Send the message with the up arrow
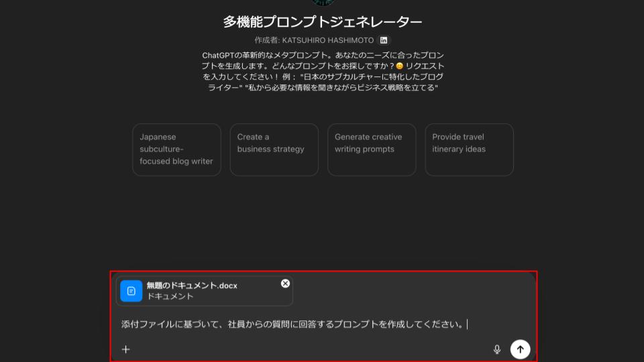Viewport: 644px width, 362px height. (520, 349)
